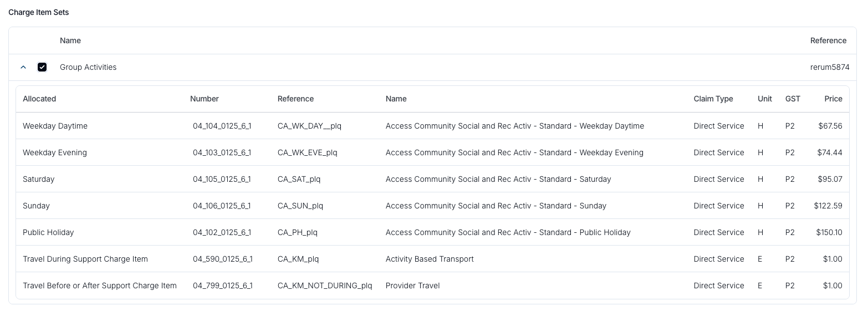The height and width of the screenshot is (321, 868).
Task: Uncheck the Group Activities checkbox
Action: 42,67
